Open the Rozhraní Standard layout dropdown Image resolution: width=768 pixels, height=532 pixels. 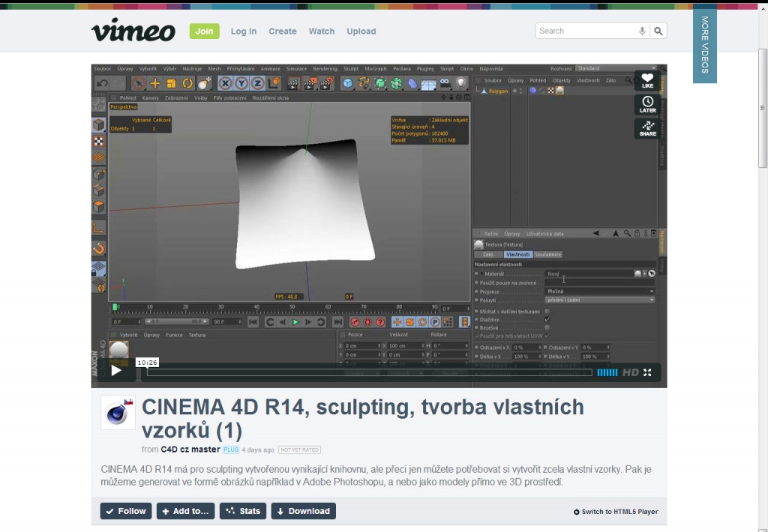[x=616, y=68]
